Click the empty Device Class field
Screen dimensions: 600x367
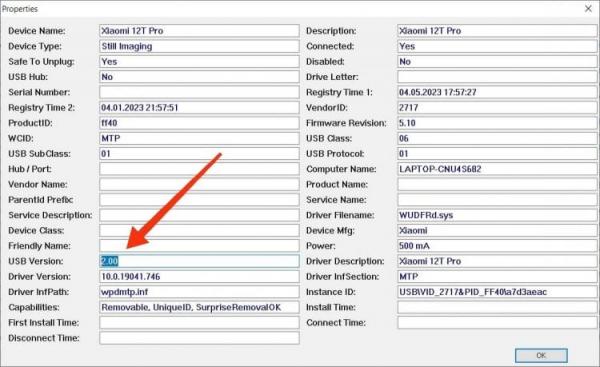[199, 230]
